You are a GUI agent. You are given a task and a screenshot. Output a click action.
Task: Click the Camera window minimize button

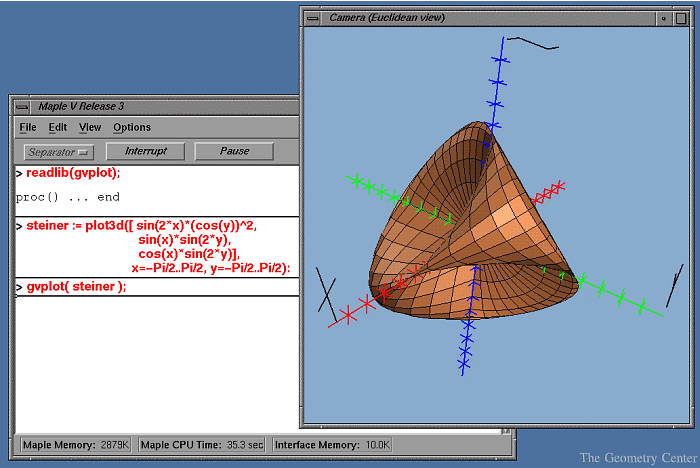(x=664, y=17)
